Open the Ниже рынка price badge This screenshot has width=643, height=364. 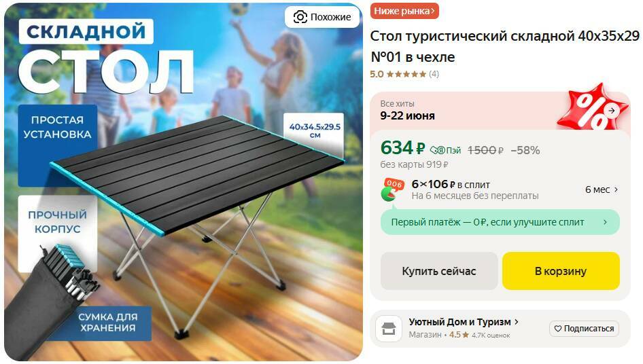point(404,11)
